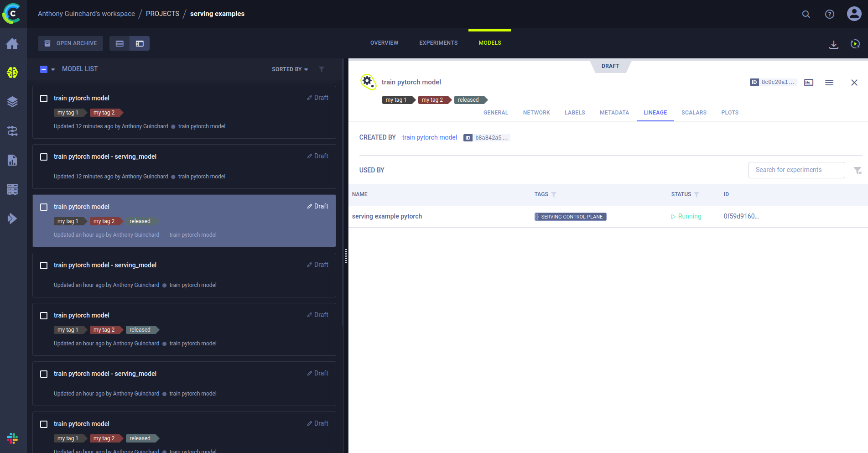Switch to the SCALARS tab
Image resolution: width=868 pixels, height=453 pixels.
(694, 113)
